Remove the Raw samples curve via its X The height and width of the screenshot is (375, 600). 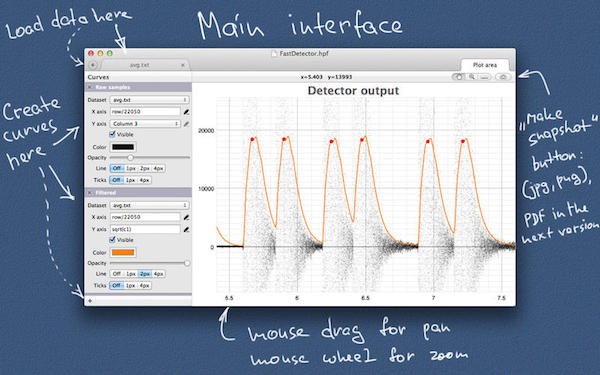90,87
